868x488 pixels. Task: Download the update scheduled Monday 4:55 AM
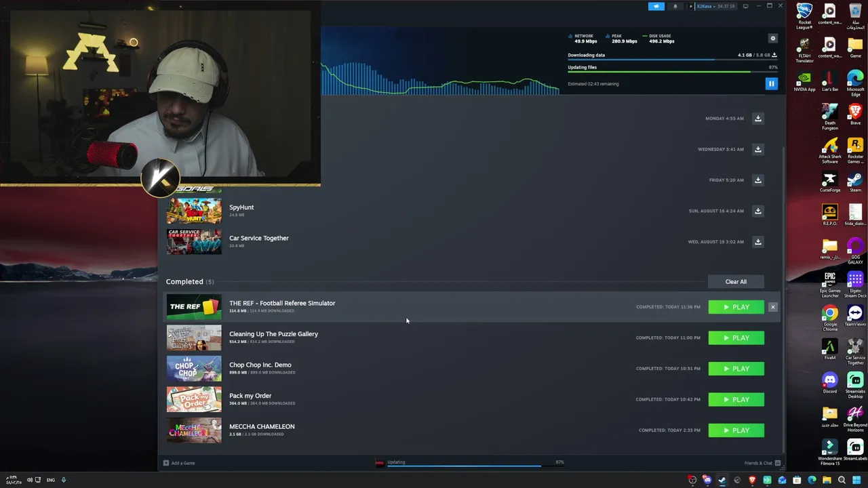click(x=758, y=119)
